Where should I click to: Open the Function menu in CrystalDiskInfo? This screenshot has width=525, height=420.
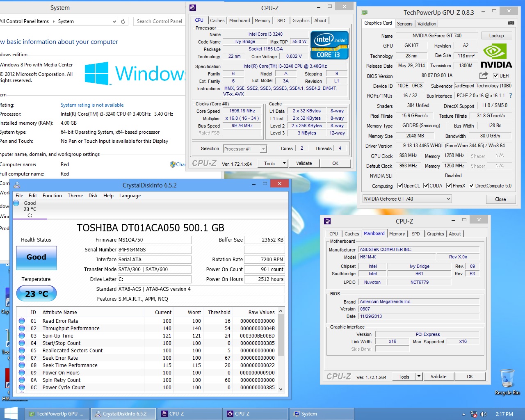point(52,196)
